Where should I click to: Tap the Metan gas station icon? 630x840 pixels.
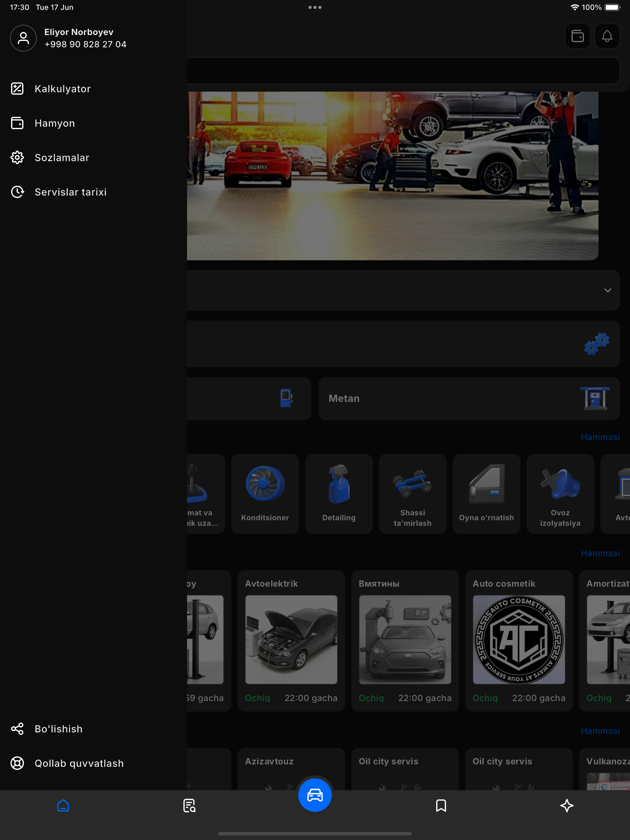click(595, 398)
